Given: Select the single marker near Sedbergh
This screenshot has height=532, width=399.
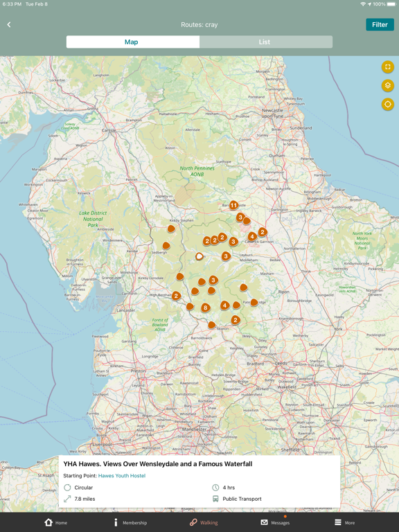Looking at the screenshot, I should pos(166,245).
